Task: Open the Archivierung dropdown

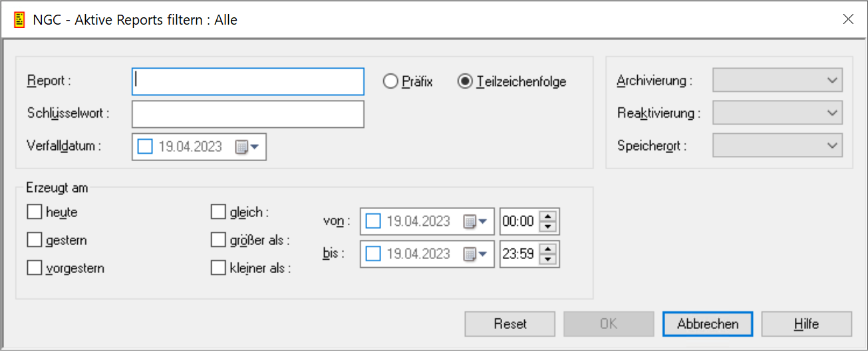Action: pyautogui.click(x=778, y=80)
